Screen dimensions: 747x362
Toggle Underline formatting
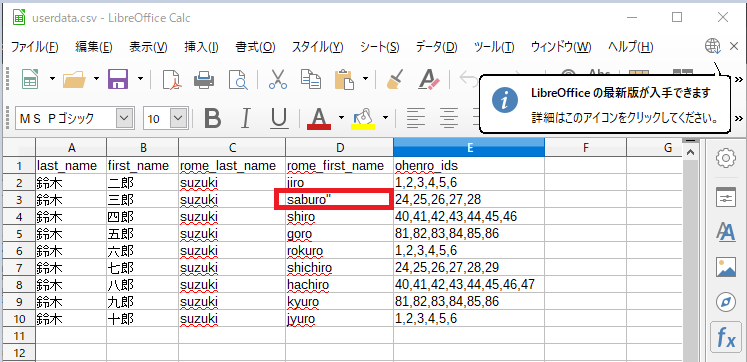click(x=279, y=118)
